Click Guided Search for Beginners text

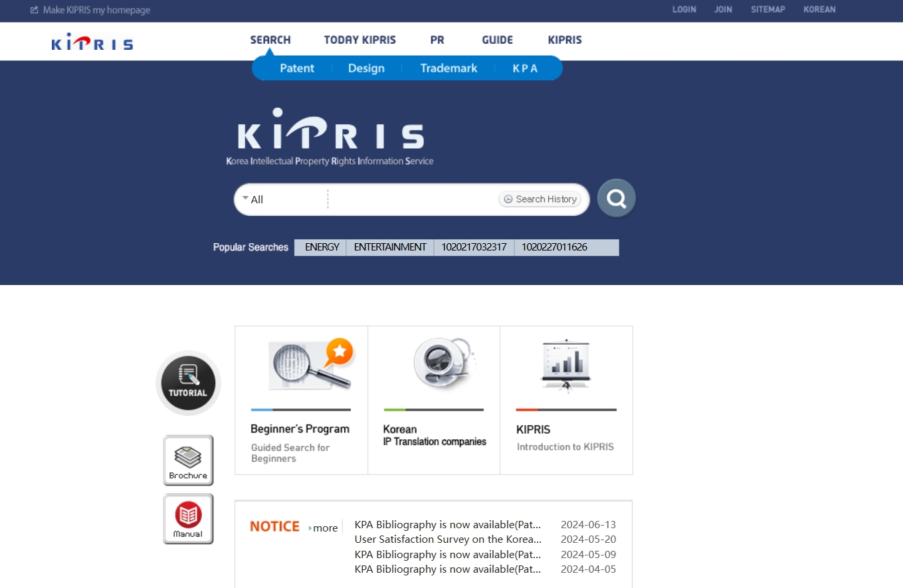(290, 452)
